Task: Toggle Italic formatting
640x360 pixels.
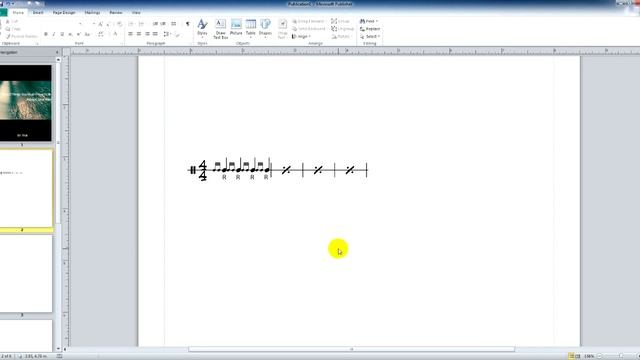Action: pos(53,34)
